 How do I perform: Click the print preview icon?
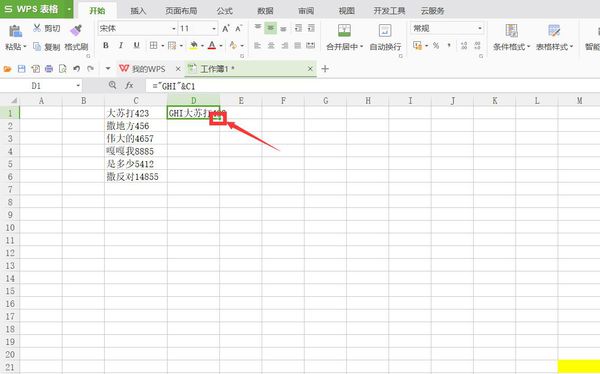tap(62, 69)
